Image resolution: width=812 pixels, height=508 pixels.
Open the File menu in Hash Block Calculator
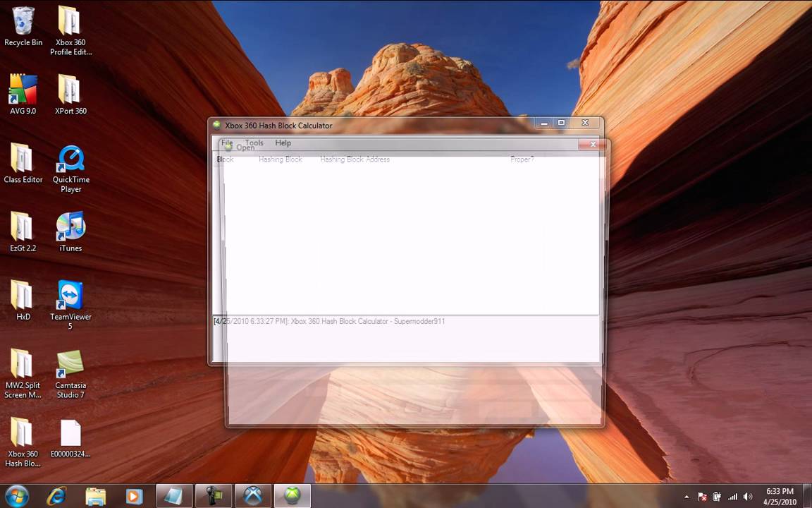tap(227, 143)
